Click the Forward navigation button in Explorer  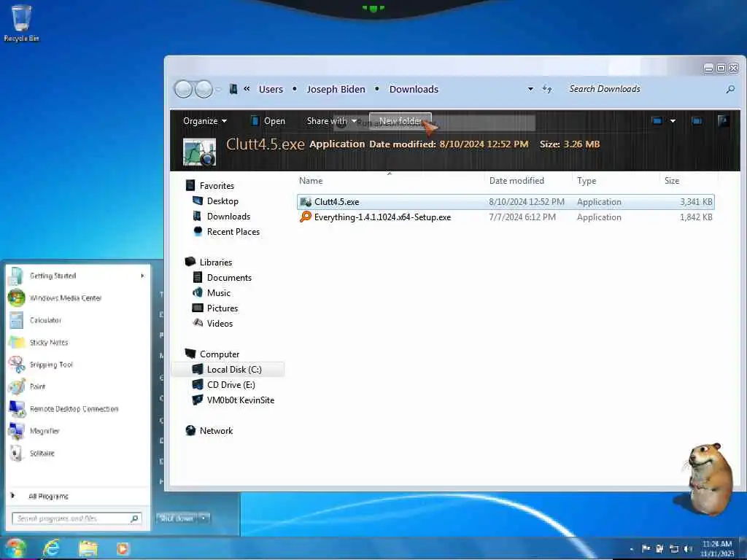pos(204,89)
